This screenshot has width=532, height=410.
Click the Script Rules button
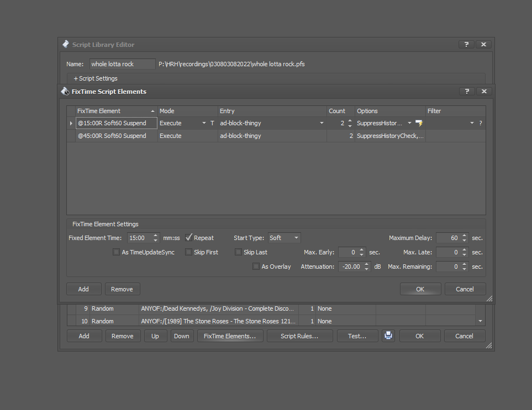(x=299, y=336)
